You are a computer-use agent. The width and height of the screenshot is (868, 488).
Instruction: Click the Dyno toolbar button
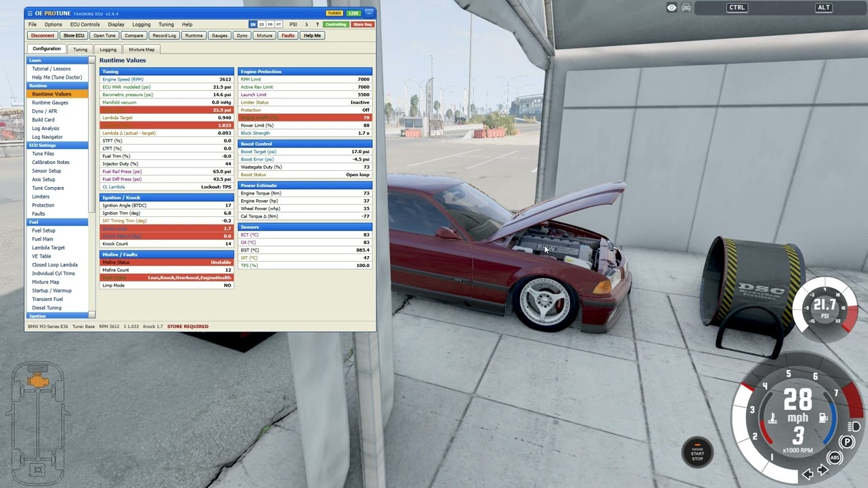pyautogui.click(x=242, y=35)
